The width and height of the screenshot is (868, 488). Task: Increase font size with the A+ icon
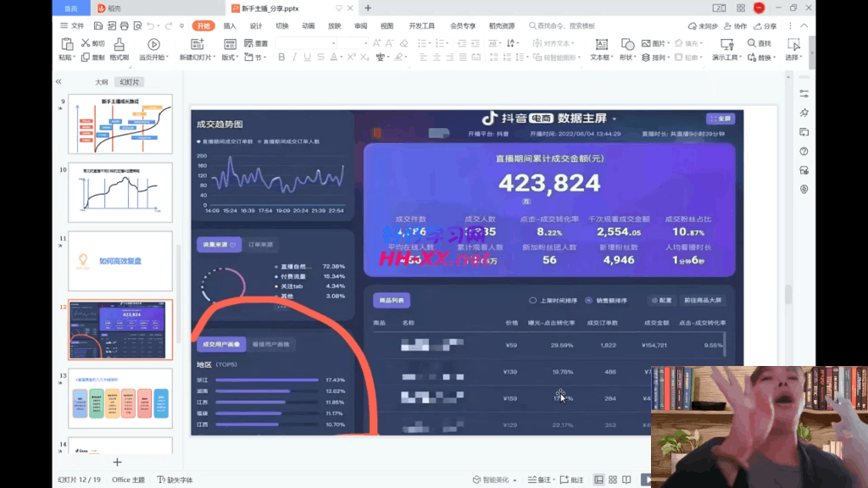tap(376, 43)
